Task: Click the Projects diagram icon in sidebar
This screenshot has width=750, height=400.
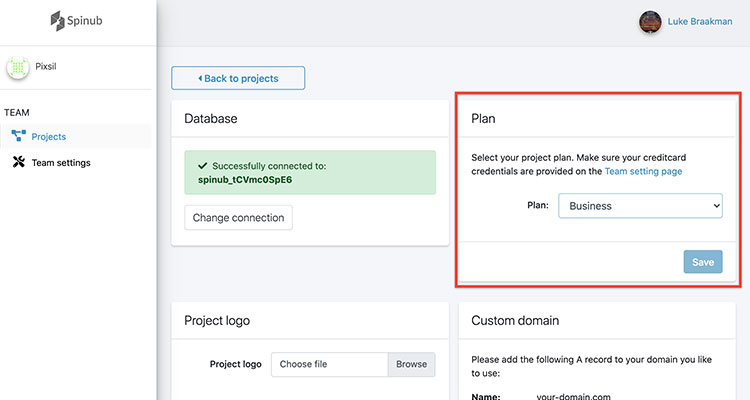Action: [x=18, y=136]
